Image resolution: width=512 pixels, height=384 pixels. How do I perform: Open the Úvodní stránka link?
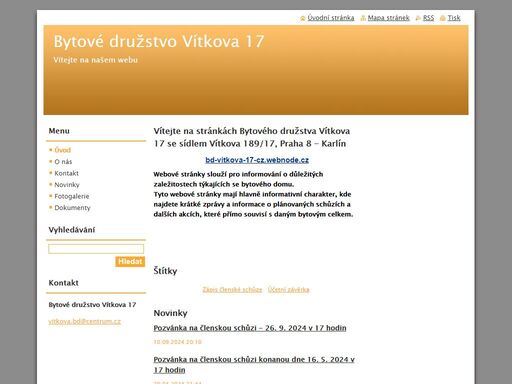pos(331,18)
